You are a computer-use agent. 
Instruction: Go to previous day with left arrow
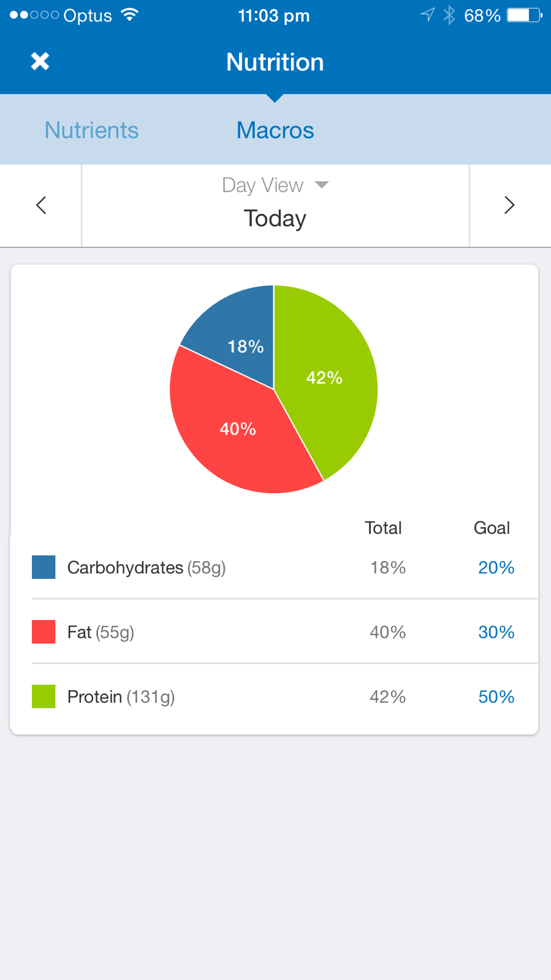coord(41,205)
